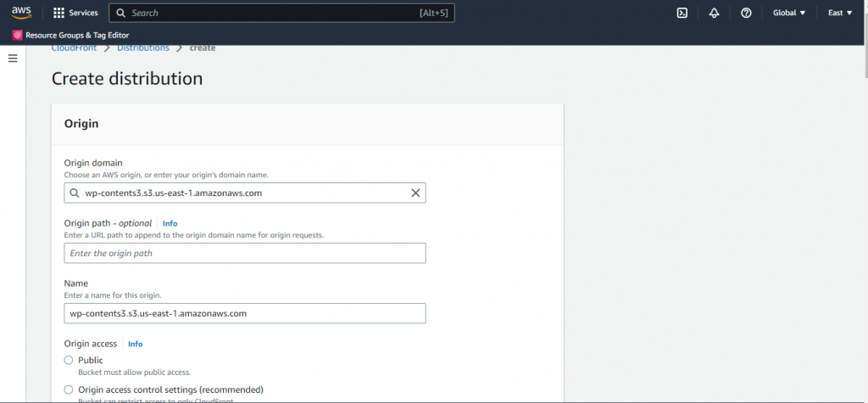Click the 'Origin domain' label
This screenshot has height=403, width=868.
[93, 163]
